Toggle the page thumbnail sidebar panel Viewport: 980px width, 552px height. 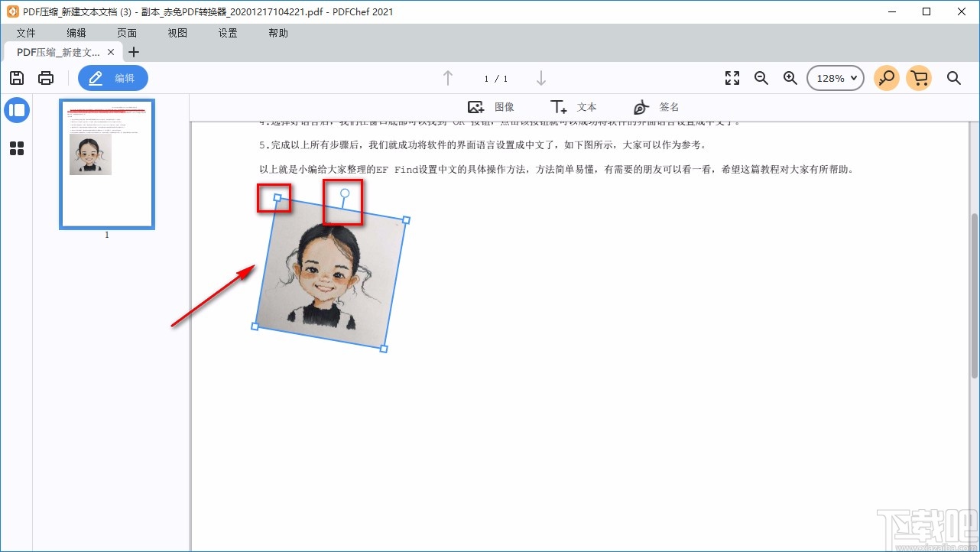point(17,110)
